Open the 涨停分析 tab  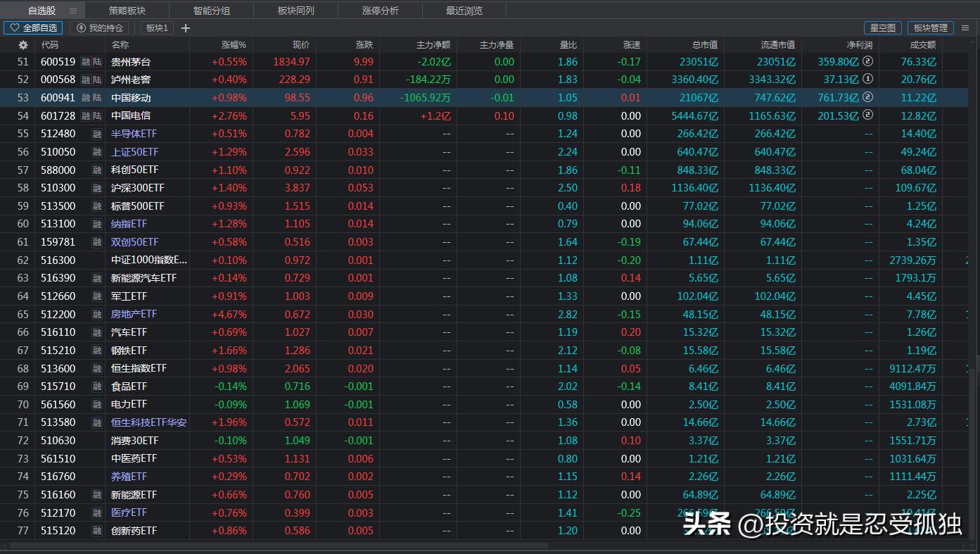[380, 10]
